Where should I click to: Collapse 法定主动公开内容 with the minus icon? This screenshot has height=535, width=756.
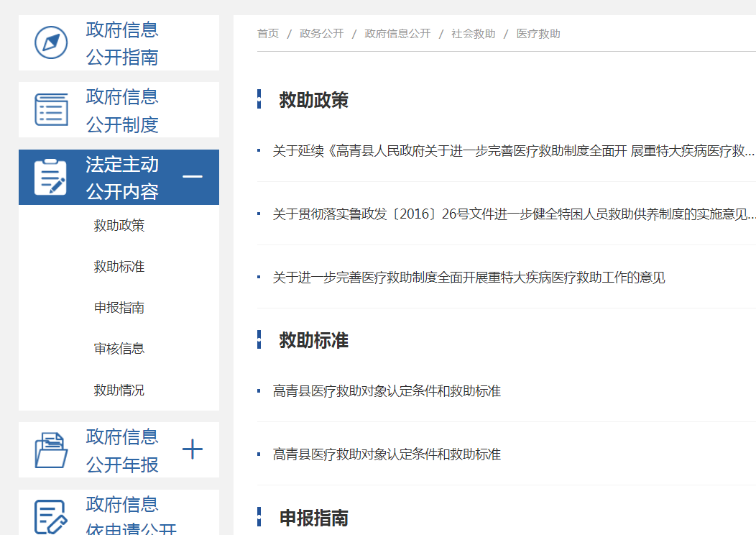click(x=193, y=177)
